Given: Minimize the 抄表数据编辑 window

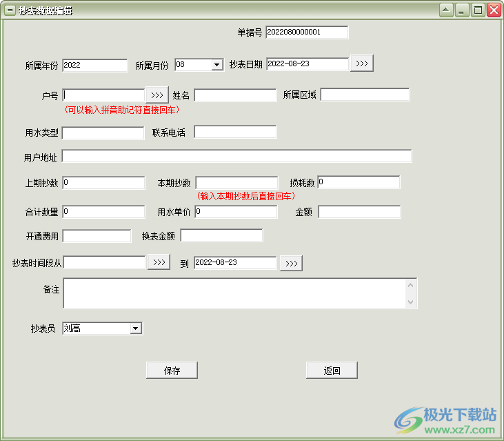Looking at the screenshot, I should tap(462, 10).
